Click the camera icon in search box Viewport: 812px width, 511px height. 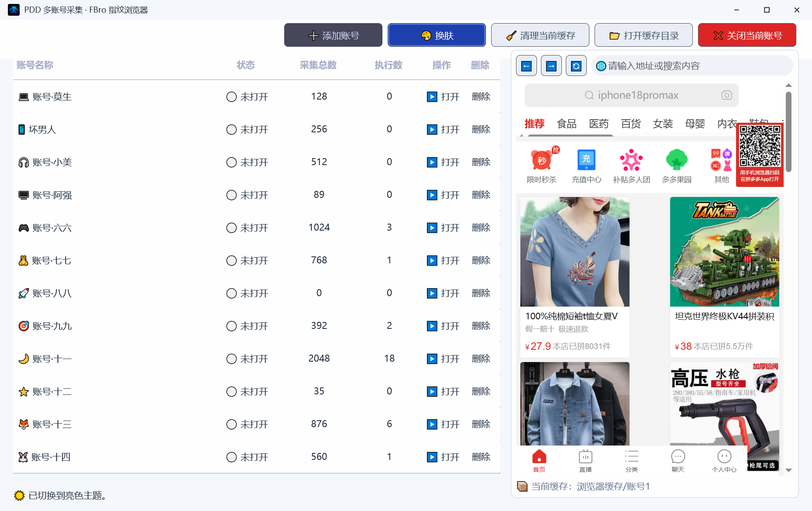click(726, 95)
